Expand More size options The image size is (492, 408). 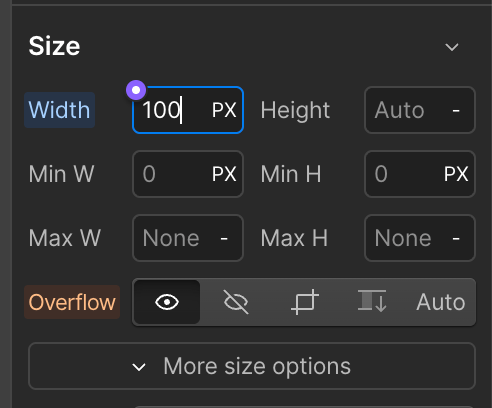coord(252,366)
